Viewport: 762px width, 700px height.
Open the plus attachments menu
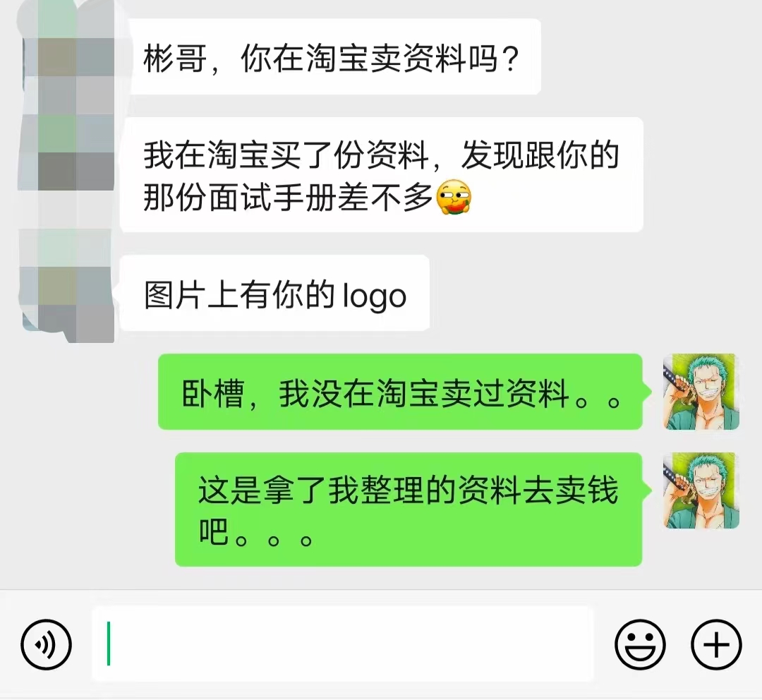point(716,644)
